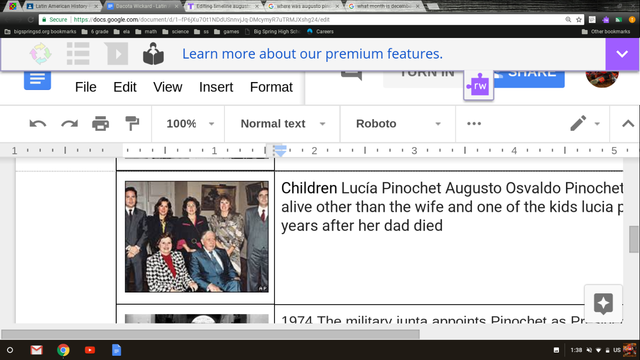The width and height of the screenshot is (640, 360).
Task: Open the Format menu
Action: [x=271, y=87]
